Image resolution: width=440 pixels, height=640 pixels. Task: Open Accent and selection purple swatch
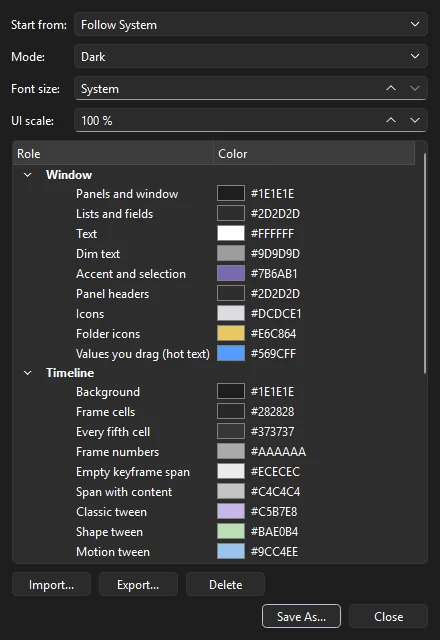(x=231, y=273)
